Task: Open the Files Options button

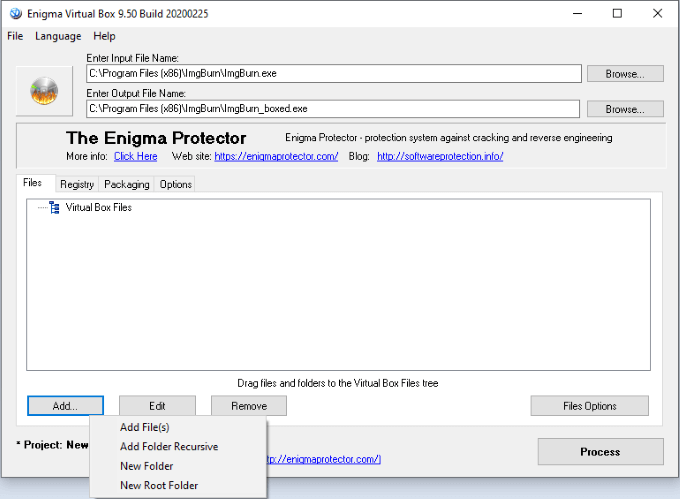Action: (x=590, y=406)
